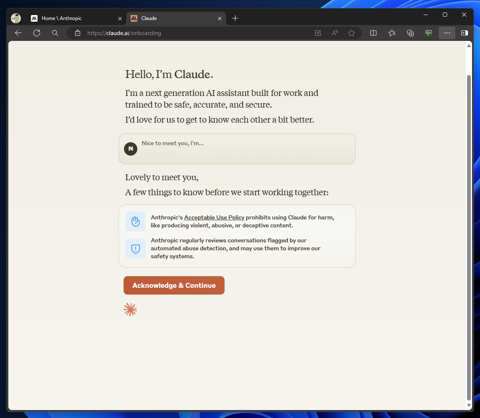Maximize the browser window
The image size is (480, 418).
(x=445, y=15)
